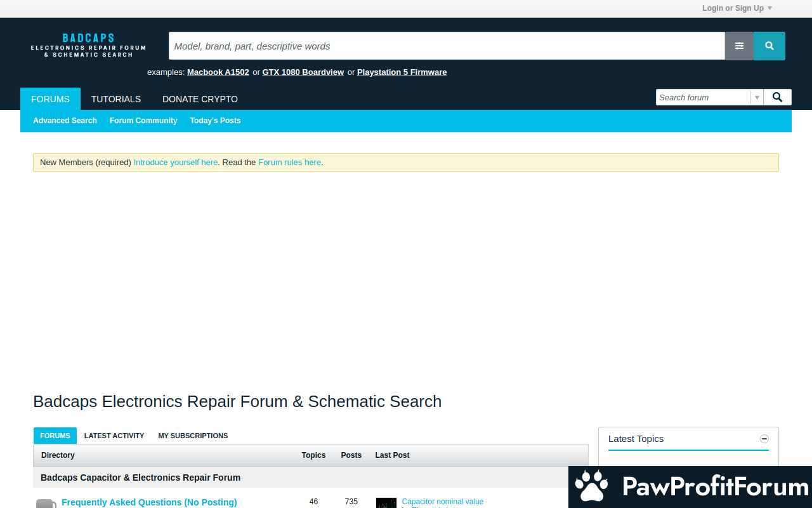View Today's Posts
Image resolution: width=812 pixels, height=508 pixels.
coord(215,121)
